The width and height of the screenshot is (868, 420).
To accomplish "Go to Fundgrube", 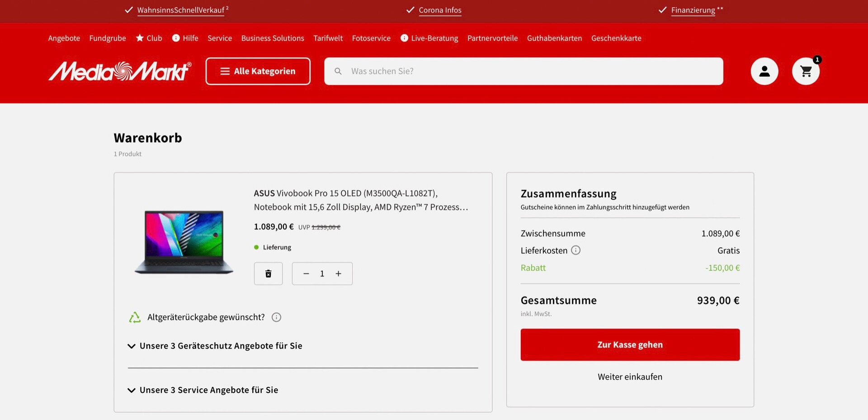I will (x=108, y=38).
